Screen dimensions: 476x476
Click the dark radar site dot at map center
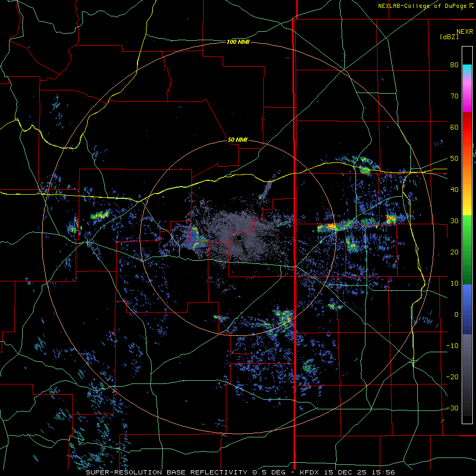[x=239, y=239]
